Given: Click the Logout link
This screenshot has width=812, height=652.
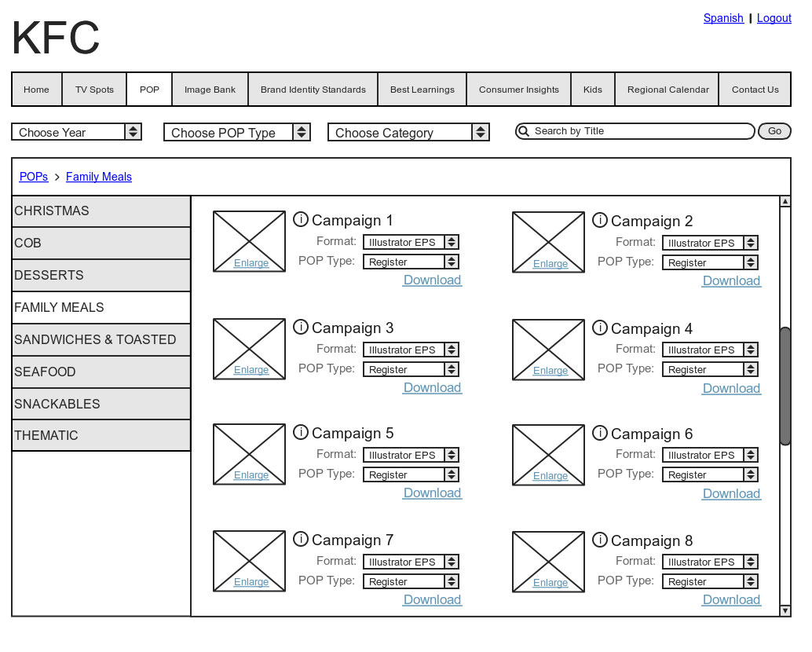Looking at the screenshot, I should click(x=774, y=18).
